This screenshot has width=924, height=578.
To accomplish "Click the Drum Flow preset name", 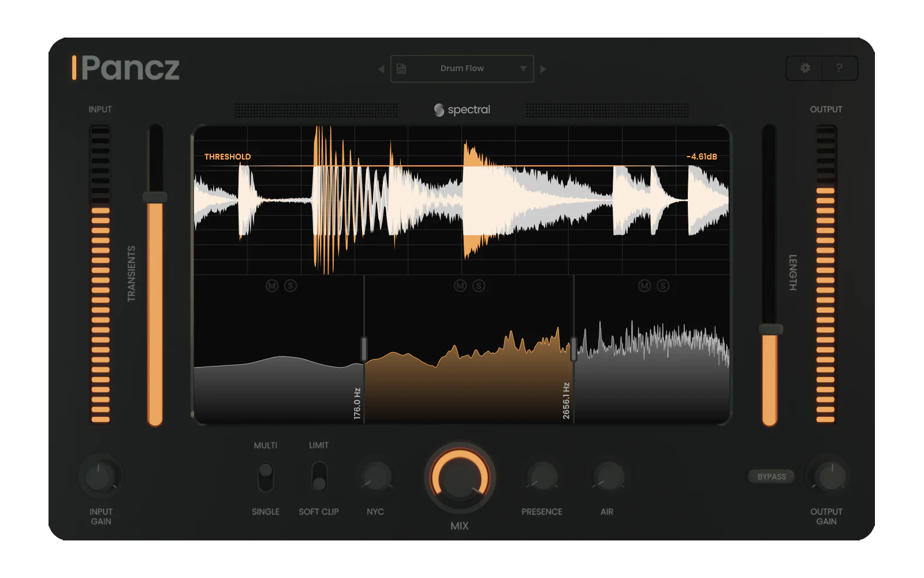I will pos(462,68).
